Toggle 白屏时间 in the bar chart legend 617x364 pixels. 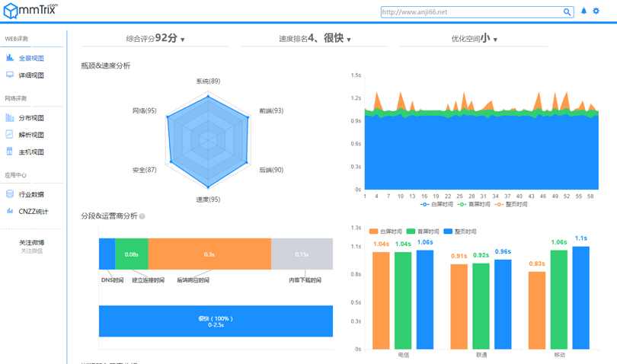click(385, 231)
